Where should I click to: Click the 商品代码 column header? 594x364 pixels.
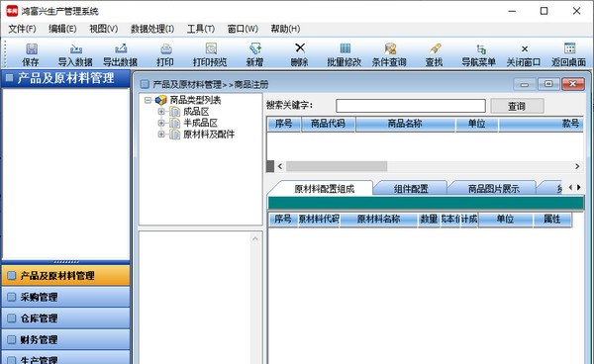click(328, 124)
